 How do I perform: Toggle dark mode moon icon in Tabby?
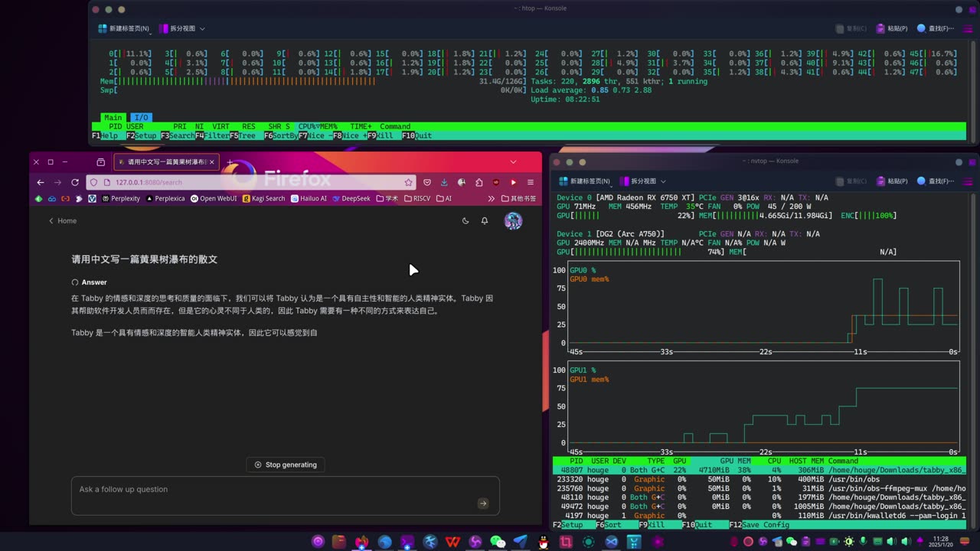pos(465,220)
